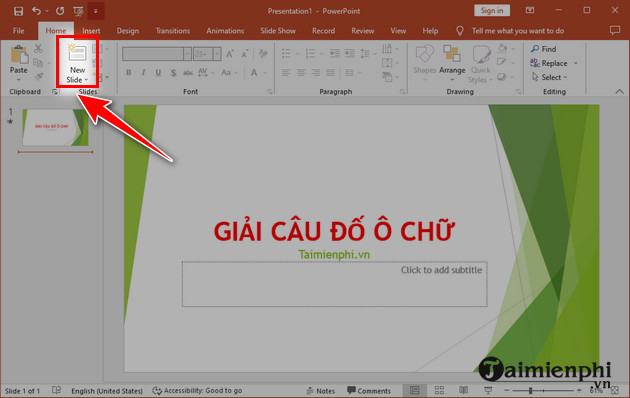630x398 pixels.
Task: Click the Save icon in the title bar
Action: (x=18, y=11)
